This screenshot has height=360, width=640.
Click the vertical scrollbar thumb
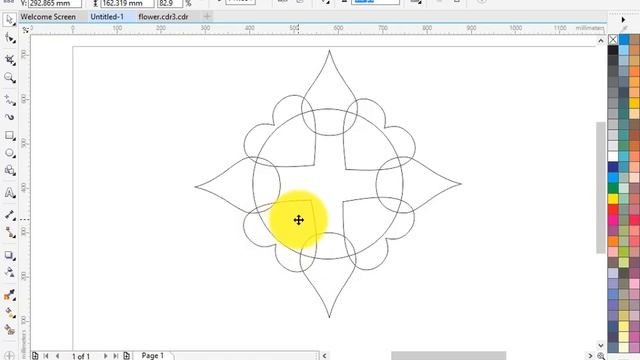pos(600,187)
